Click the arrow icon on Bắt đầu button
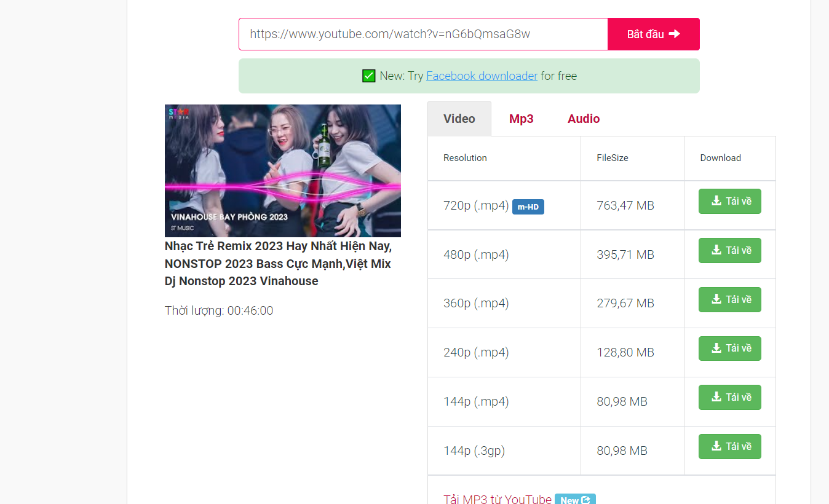 (x=675, y=33)
